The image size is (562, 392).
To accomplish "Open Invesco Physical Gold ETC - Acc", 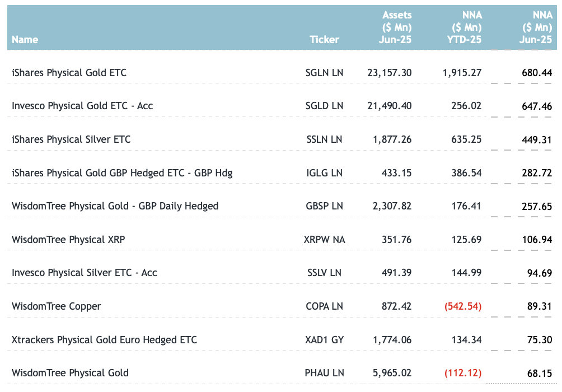I will 82,106.
